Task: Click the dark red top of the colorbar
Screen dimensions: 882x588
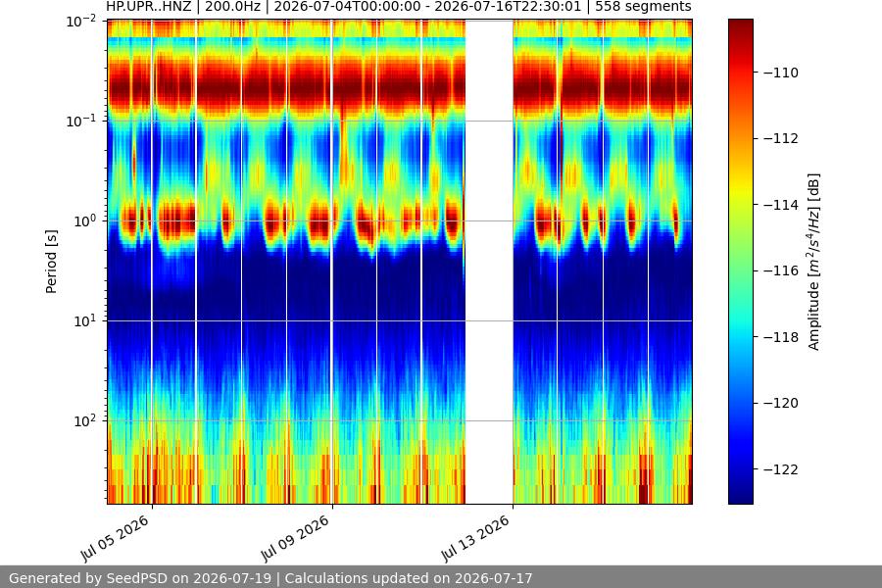Action: pos(740,25)
